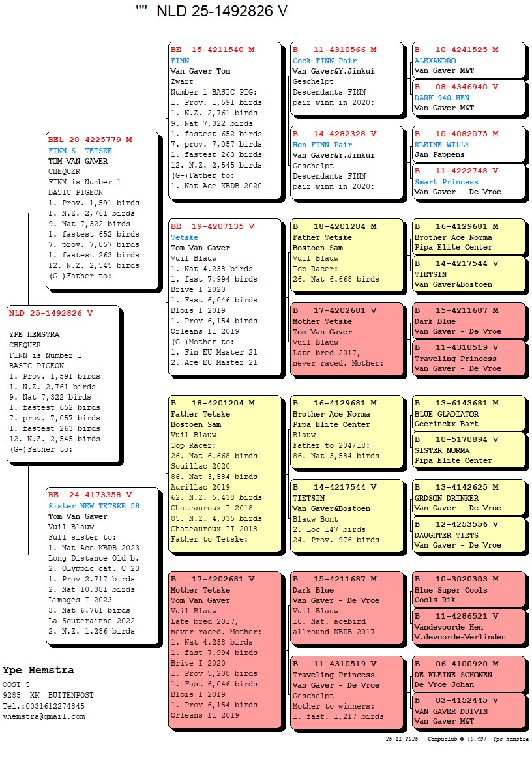The width and height of the screenshot is (532, 764).
Task: Click the GRDSON DRINKER ancestor box
Action: 467,497
